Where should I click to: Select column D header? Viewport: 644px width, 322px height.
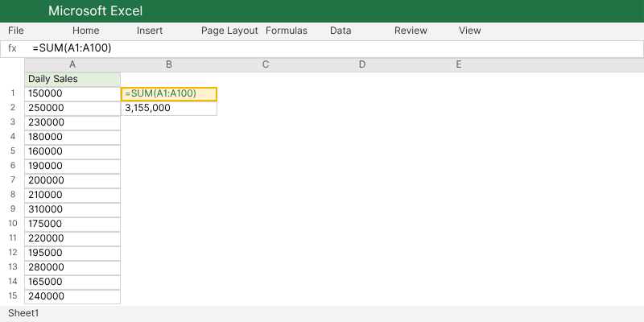(x=362, y=64)
